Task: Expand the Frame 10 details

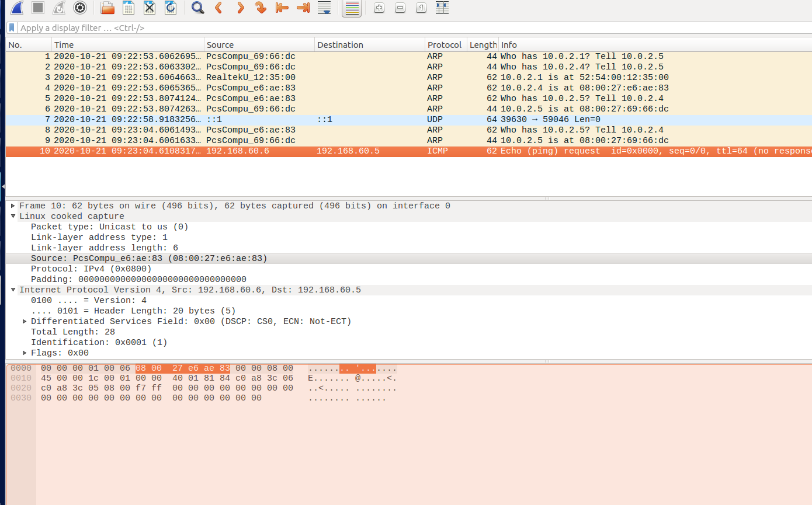Action: point(13,206)
